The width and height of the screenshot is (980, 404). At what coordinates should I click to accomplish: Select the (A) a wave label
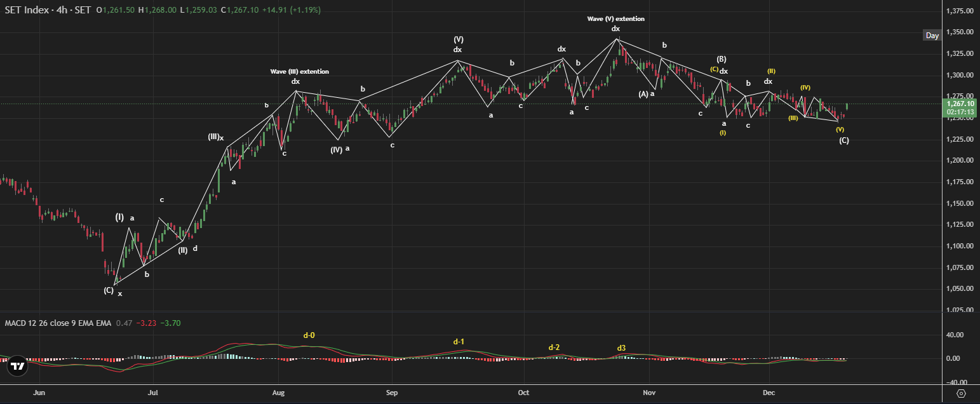[x=647, y=94]
